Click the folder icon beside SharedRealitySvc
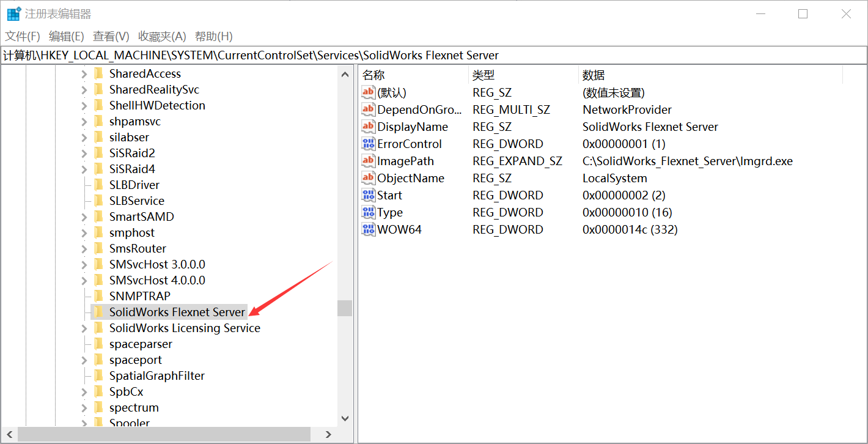 coord(98,90)
